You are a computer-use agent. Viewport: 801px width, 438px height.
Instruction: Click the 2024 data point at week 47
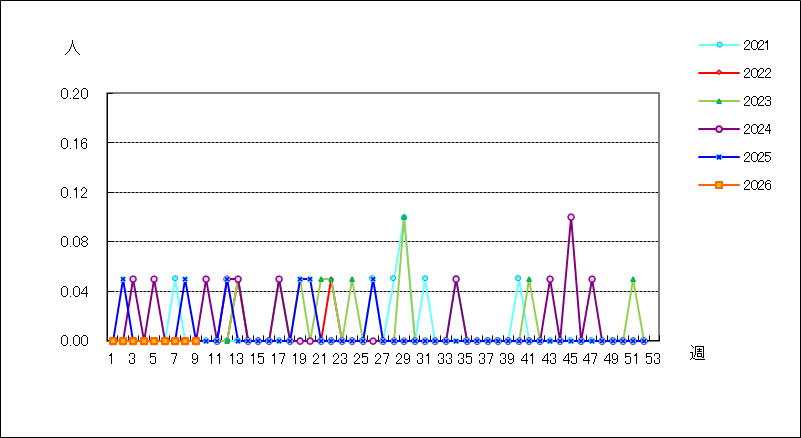pyautogui.click(x=592, y=279)
